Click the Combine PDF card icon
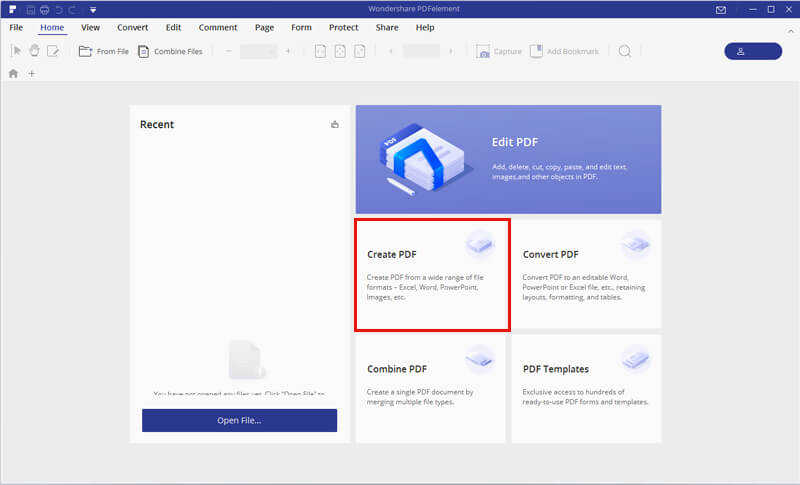This screenshot has height=485, width=800. (x=480, y=359)
